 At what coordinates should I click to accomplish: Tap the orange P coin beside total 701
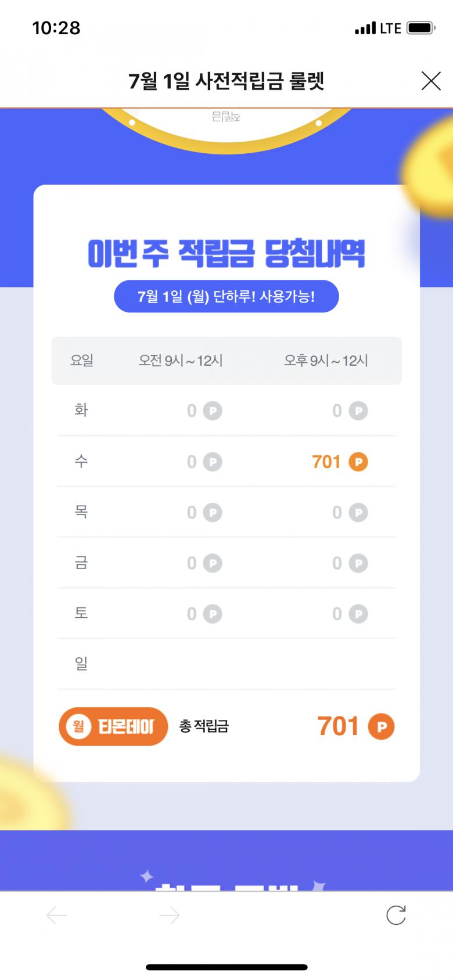pyautogui.click(x=382, y=727)
